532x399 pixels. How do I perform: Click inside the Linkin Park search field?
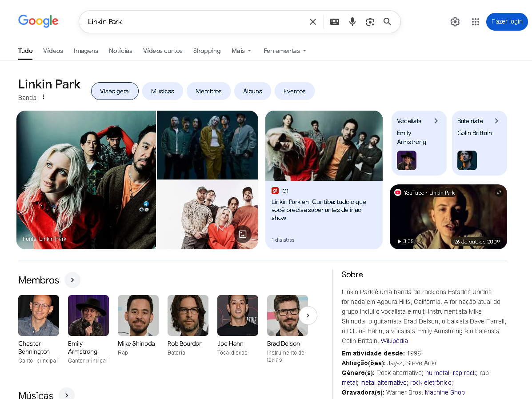tap(195, 22)
